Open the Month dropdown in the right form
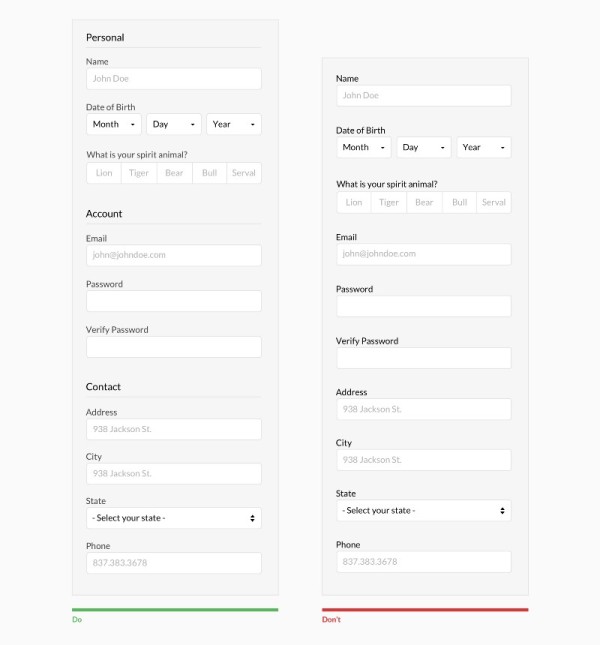 click(x=364, y=148)
